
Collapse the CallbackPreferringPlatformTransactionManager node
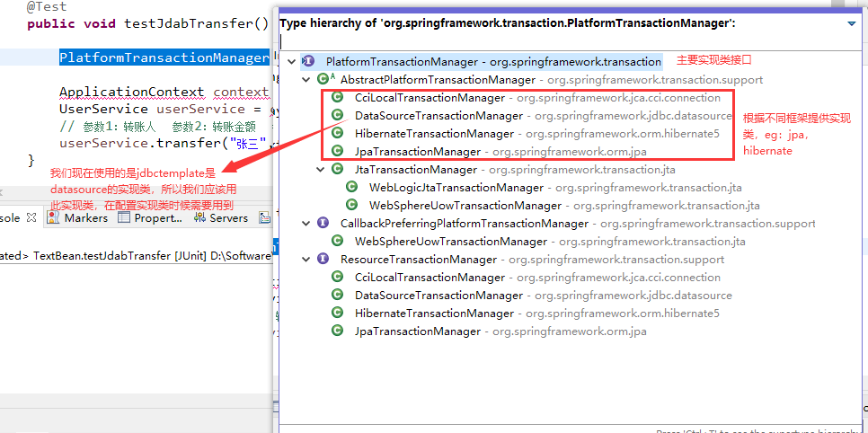tap(306, 223)
